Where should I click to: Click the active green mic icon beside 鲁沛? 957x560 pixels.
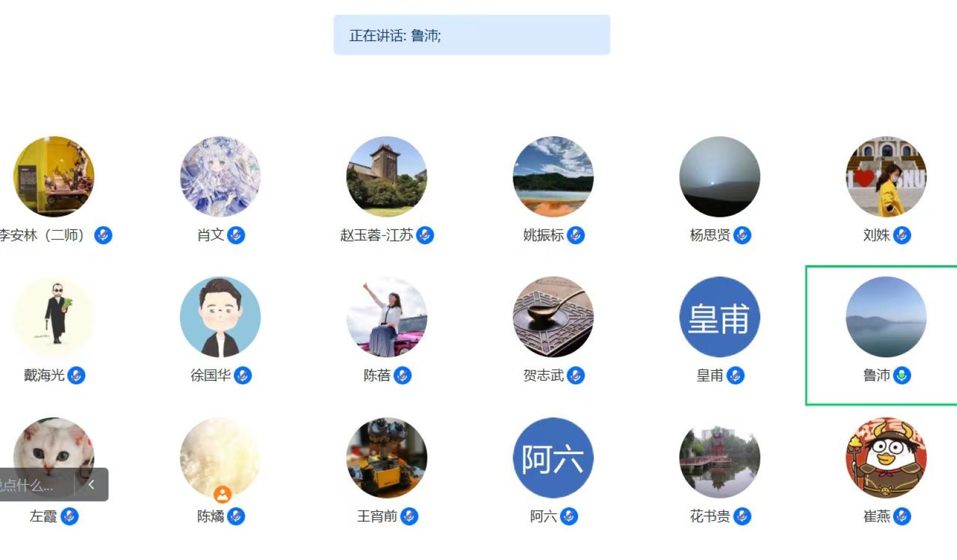pyautogui.click(x=902, y=375)
